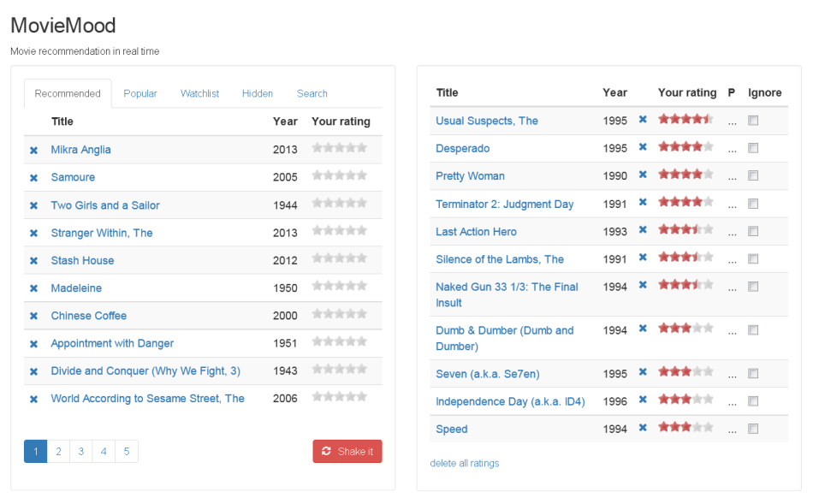
Task: Expand the ellipsis in the Seven row
Action: click(x=732, y=376)
